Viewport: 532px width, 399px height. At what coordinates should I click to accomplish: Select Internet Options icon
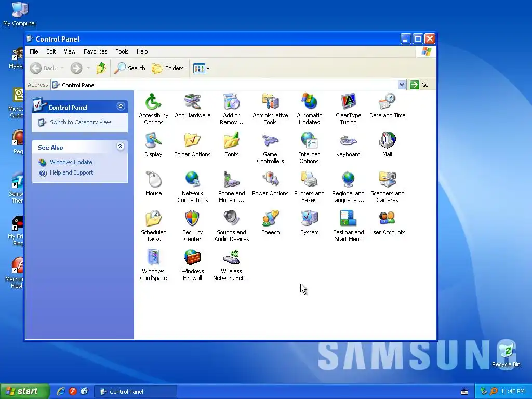click(x=309, y=140)
